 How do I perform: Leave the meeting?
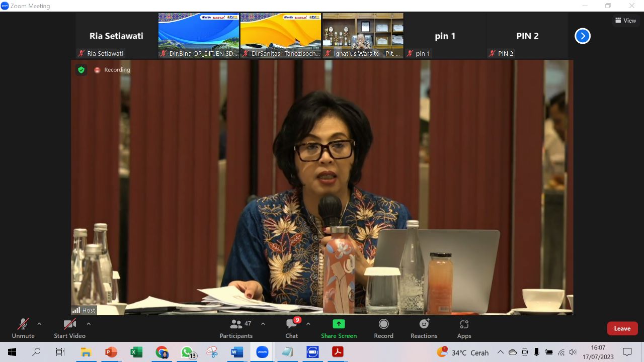(x=622, y=328)
